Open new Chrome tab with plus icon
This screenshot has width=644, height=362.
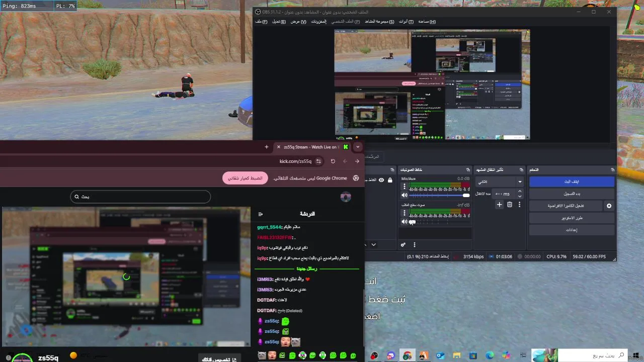(x=267, y=147)
